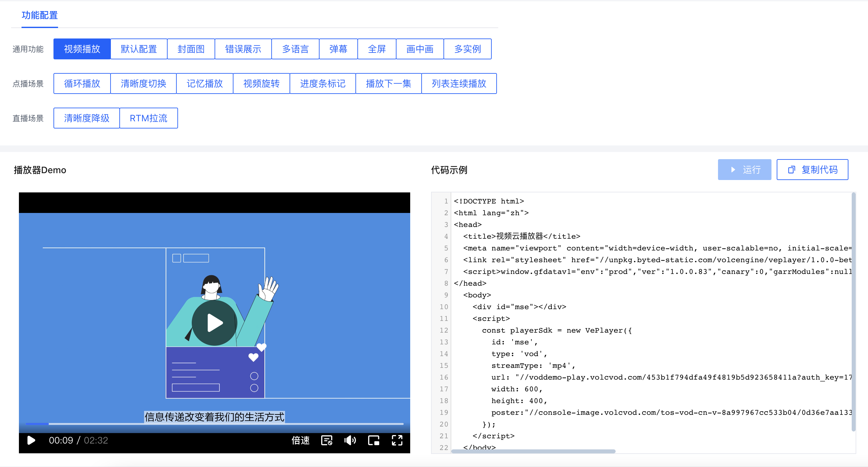This screenshot has width=868, height=467.
Task: Select the 全屏 option
Action: 377,49
